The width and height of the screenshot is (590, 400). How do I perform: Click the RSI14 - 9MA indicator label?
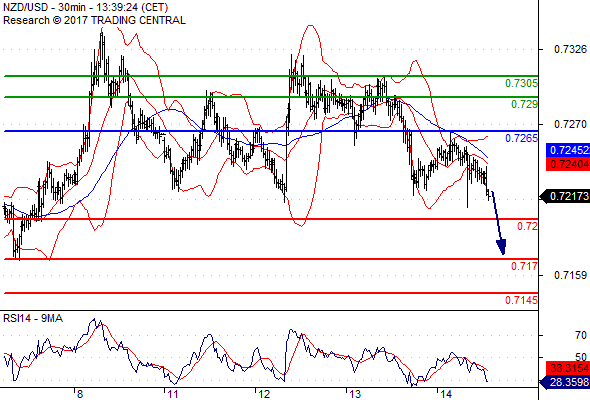click(x=33, y=318)
